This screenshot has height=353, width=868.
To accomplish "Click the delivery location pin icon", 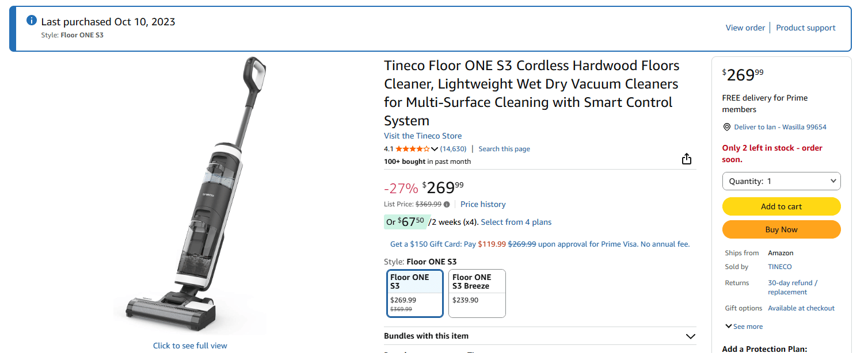I will [x=727, y=127].
